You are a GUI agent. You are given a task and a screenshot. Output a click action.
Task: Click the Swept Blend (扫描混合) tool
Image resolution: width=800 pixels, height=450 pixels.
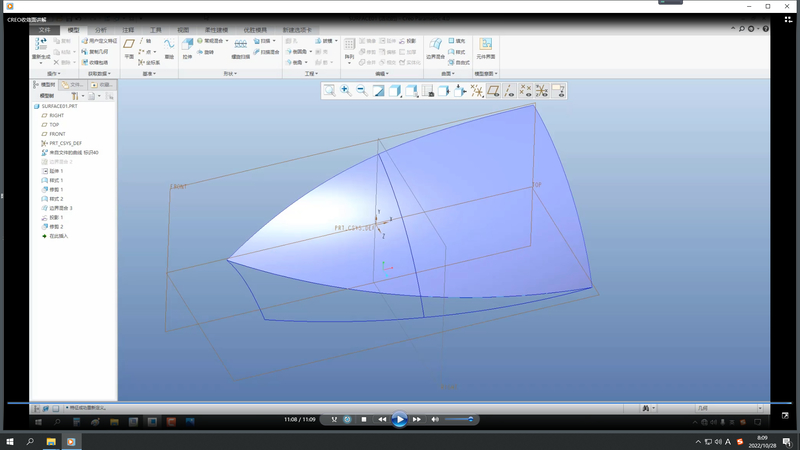click(266, 52)
